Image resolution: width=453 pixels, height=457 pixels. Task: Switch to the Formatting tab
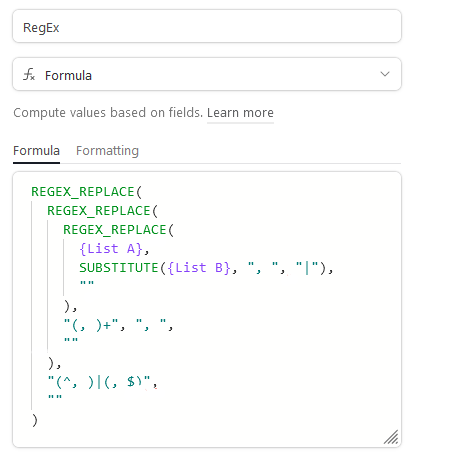[107, 151]
